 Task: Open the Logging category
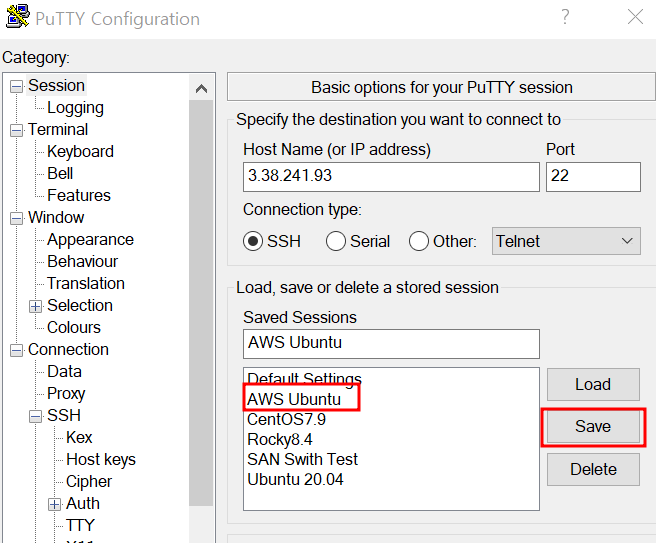tap(75, 108)
